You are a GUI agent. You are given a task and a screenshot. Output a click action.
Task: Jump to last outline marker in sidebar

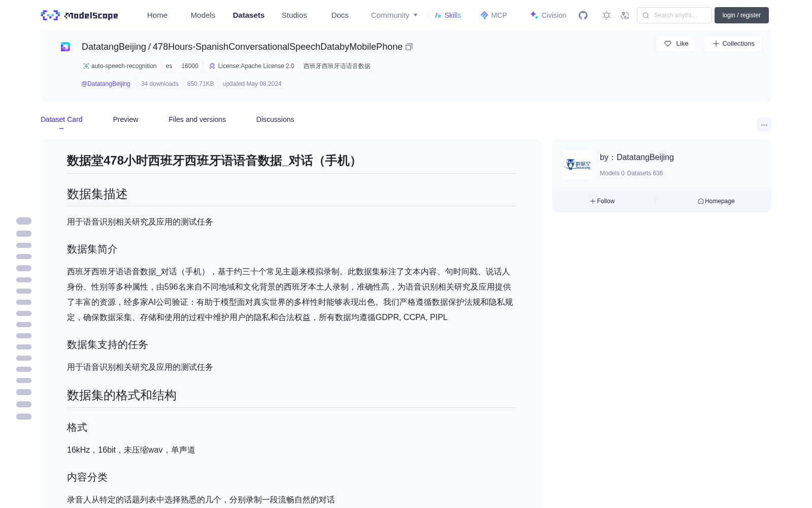(x=24, y=417)
